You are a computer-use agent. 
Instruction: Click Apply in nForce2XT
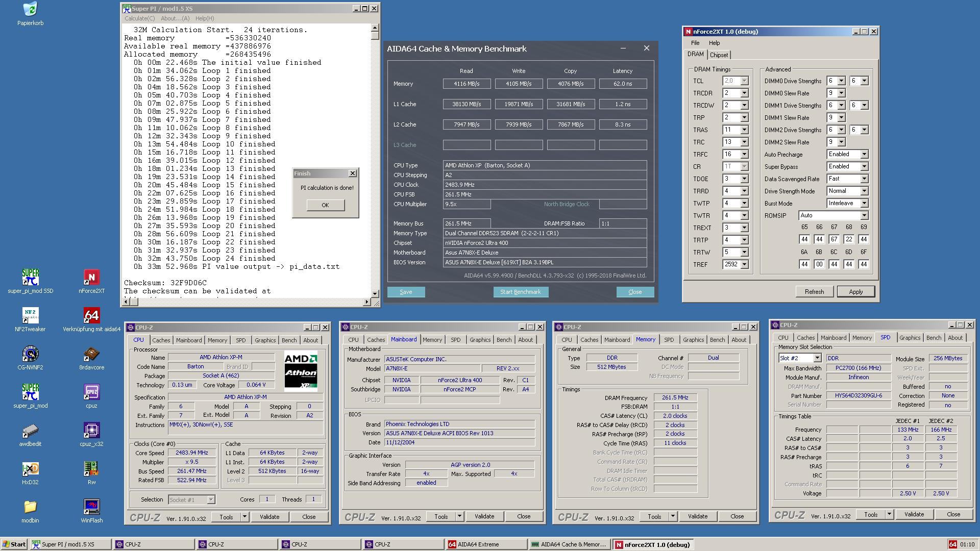856,292
